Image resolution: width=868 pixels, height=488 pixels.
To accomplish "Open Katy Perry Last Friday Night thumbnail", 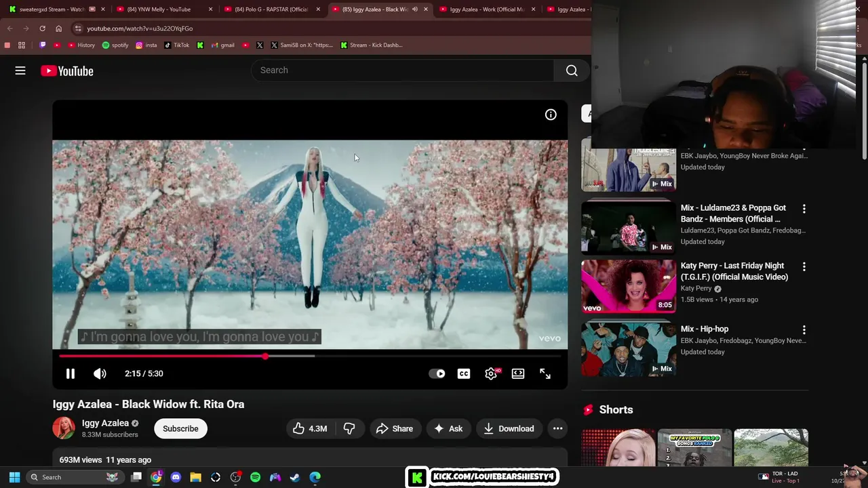I will (629, 286).
